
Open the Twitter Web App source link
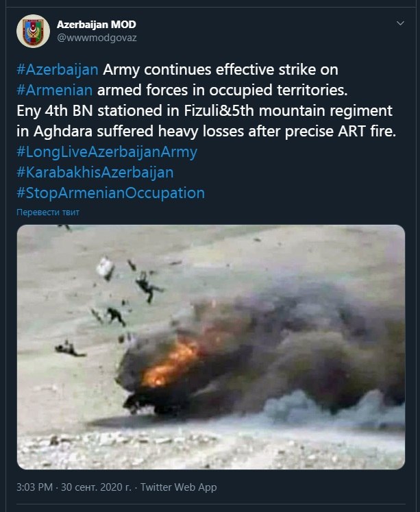[179, 487]
